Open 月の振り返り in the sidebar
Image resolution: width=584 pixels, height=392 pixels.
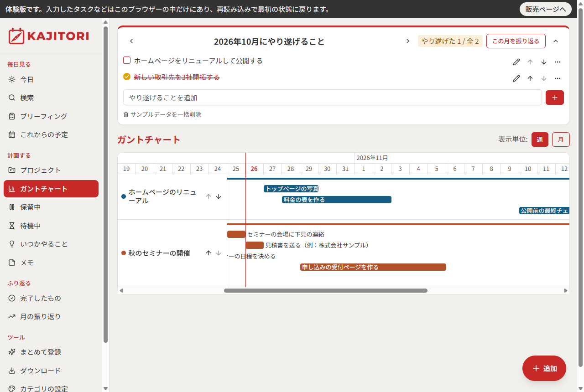(x=51, y=316)
